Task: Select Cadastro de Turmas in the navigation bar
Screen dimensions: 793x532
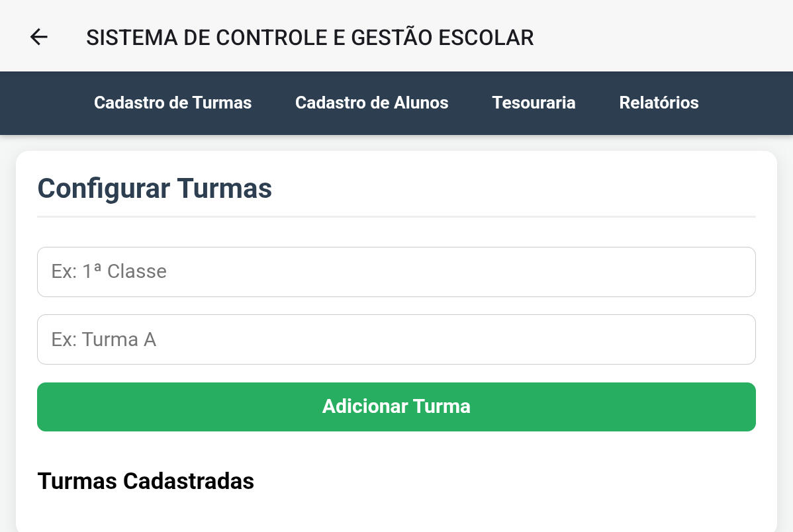Action: (x=173, y=103)
